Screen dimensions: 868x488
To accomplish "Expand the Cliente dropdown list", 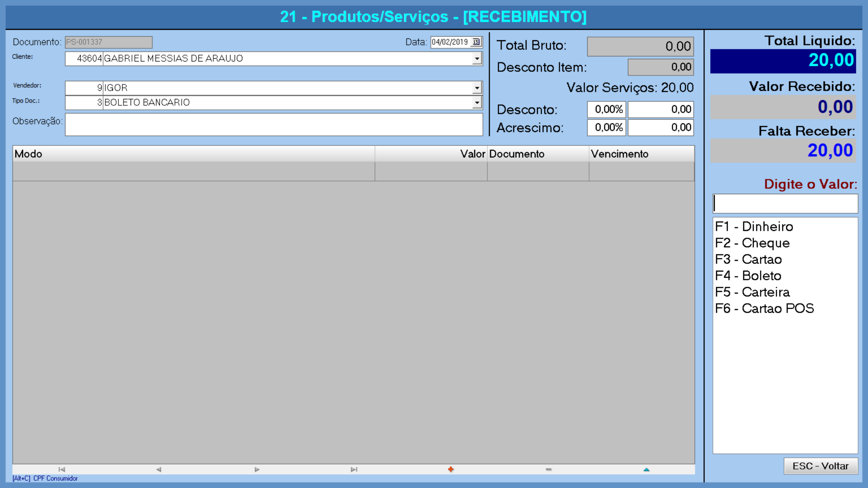I will pos(477,59).
